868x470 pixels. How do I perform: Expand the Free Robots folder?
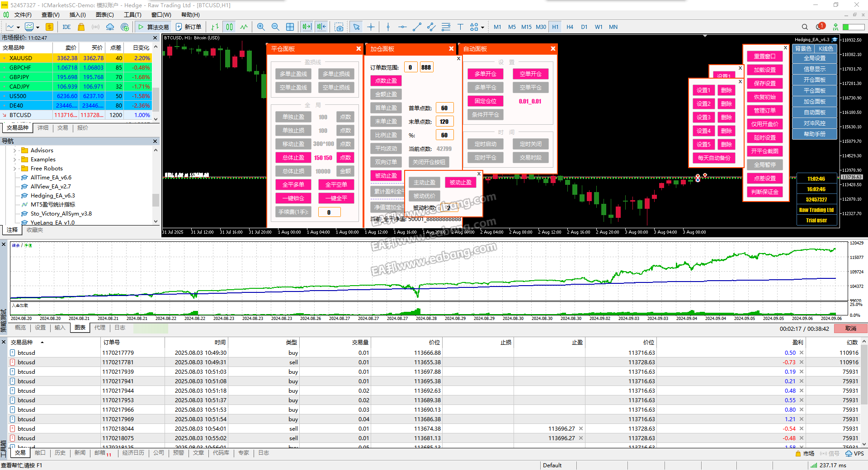pyautogui.click(x=15, y=169)
